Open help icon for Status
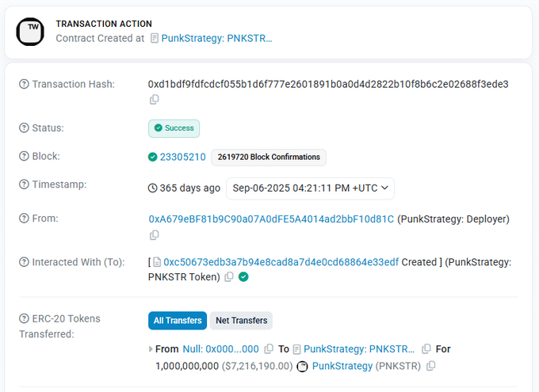Screen dimensions: 539x392 [x=24, y=127]
